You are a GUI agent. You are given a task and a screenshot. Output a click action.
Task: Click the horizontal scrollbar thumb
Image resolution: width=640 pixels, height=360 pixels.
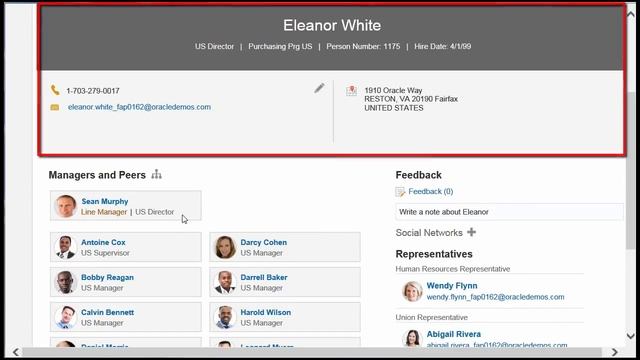pos(312,352)
